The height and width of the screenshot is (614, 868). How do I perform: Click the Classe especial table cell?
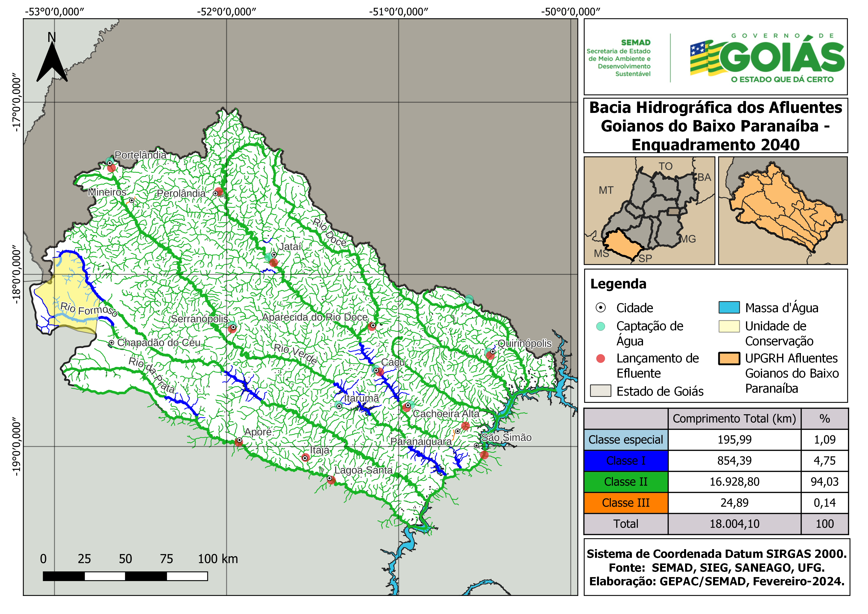tap(626, 440)
